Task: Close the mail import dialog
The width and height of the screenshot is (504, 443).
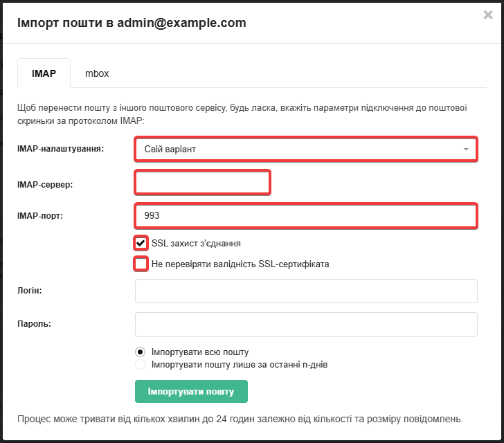Action: pyautogui.click(x=487, y=15)
